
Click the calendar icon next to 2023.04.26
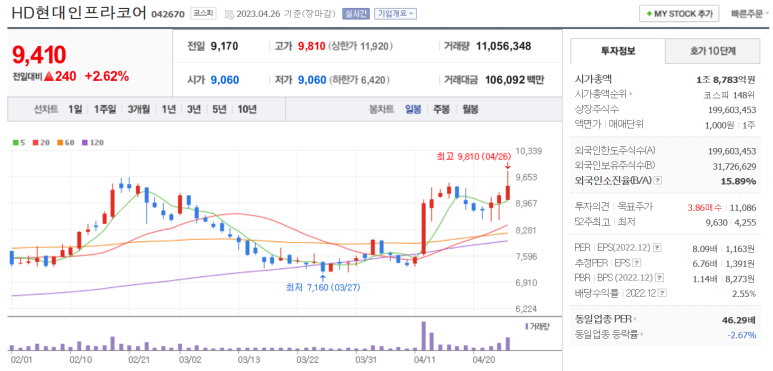[229, 14]
